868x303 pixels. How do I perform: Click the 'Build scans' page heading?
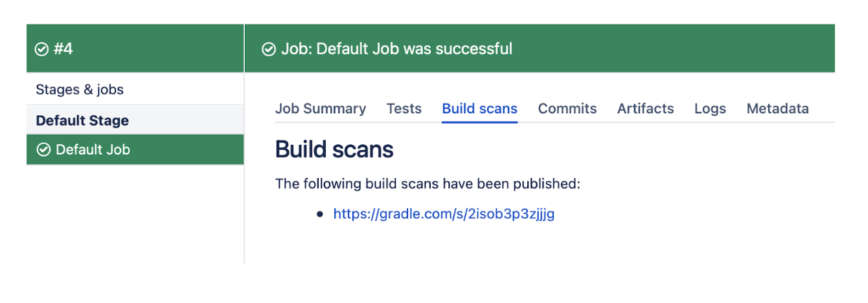pos(334,150)
